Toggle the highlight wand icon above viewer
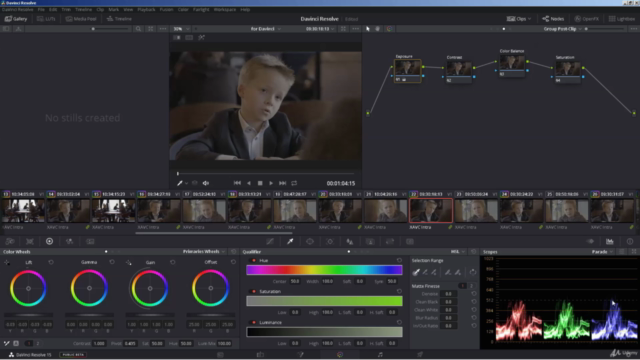640x360 pixels. pos(201,38)
